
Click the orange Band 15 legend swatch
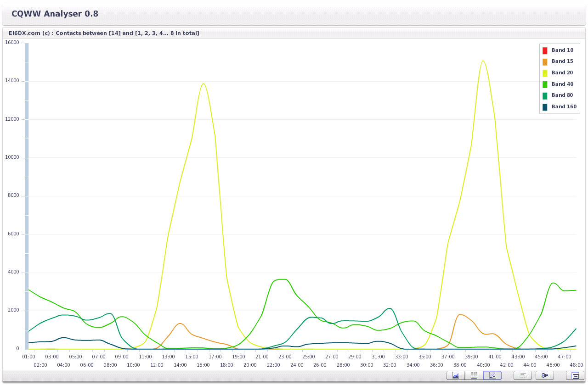point(545,61)
